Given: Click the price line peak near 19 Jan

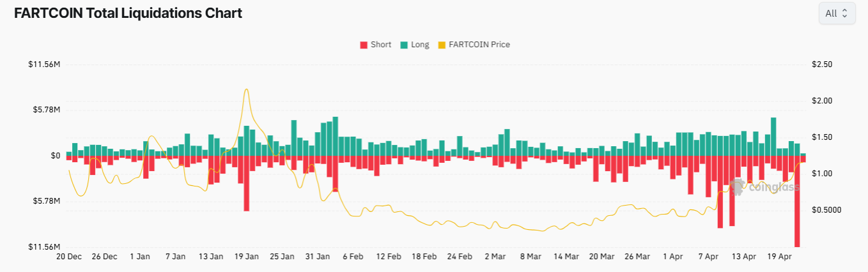Looking at the screenshot, I should 246,89.
